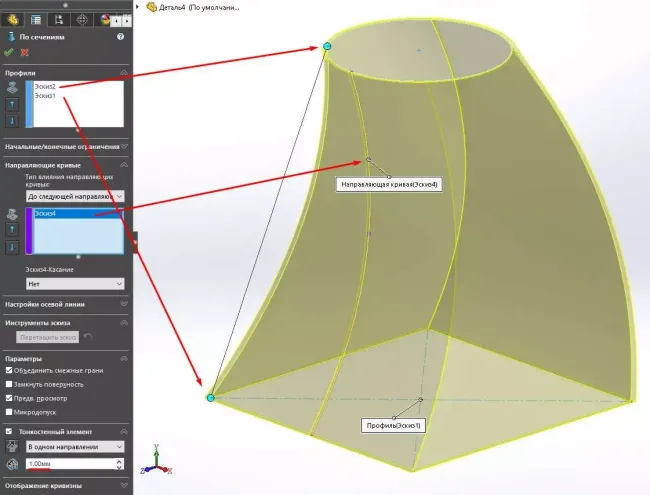
Task: Click the Деталь4 part icon in viewport
Action: click(152, 7)
